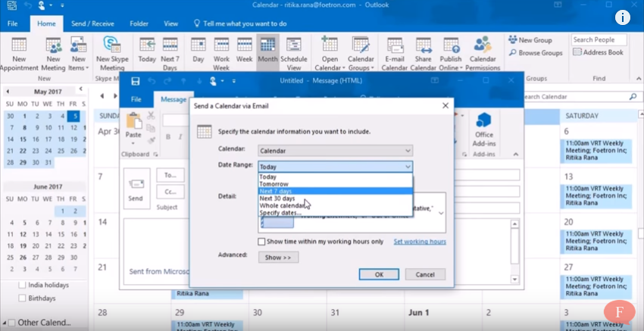Open the Calendar combo box in dialog
Screen dimensions: 644x331
pos(335,151)
